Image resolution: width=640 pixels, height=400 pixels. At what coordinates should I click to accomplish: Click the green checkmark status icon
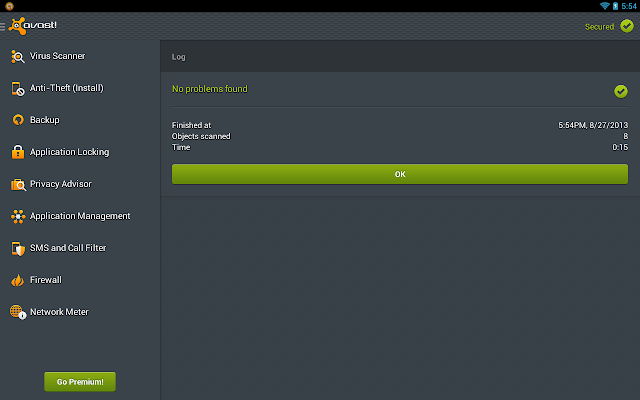coord(620,91)
